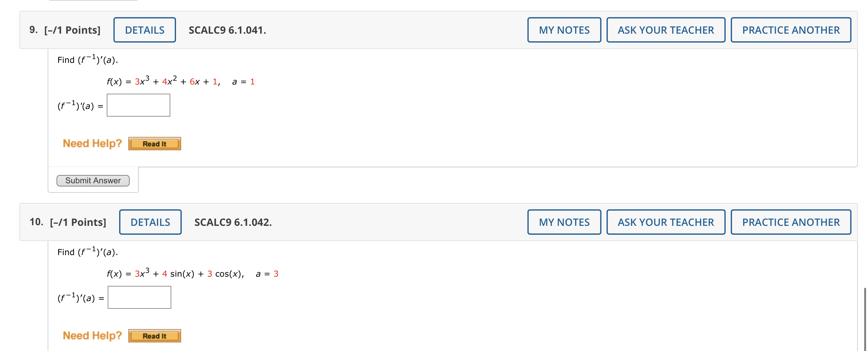This screenshot has height=351, width=868.
Task: Click PRACTICE ANOTHER for problem 9
Action: 790,30
